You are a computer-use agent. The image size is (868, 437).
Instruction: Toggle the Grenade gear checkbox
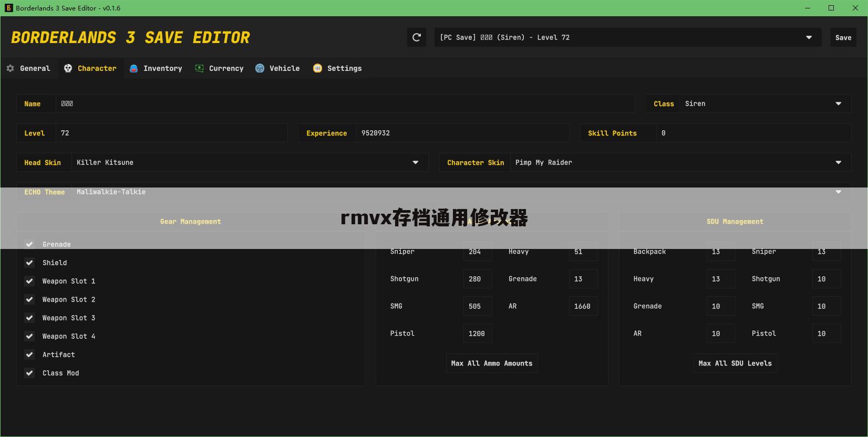click(29, 244)
